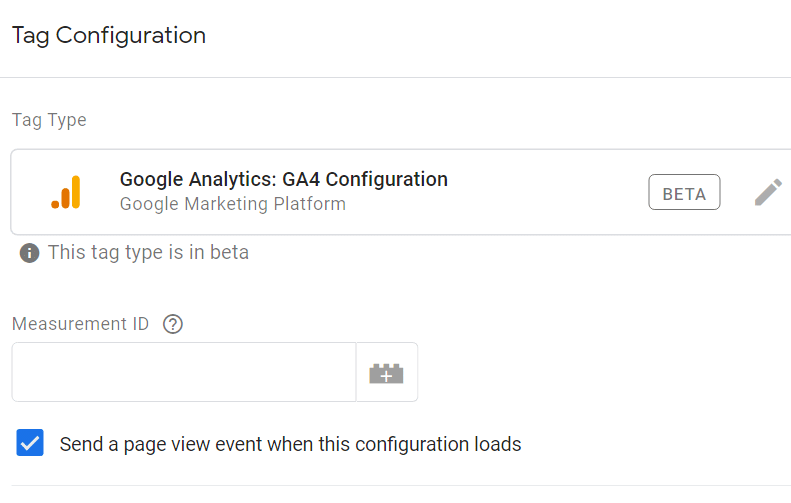791x503 pixels.
Task: Focus the Measurement ID input field
Action: [183, 373]
